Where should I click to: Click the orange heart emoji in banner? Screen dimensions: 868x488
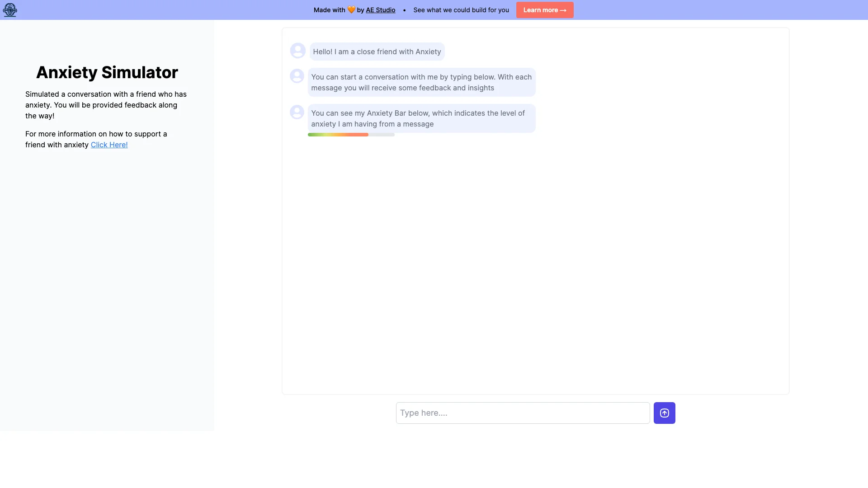point(351,10)
